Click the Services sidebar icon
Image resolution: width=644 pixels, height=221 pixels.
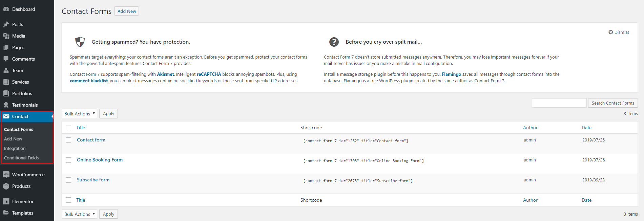click(6, 82)
